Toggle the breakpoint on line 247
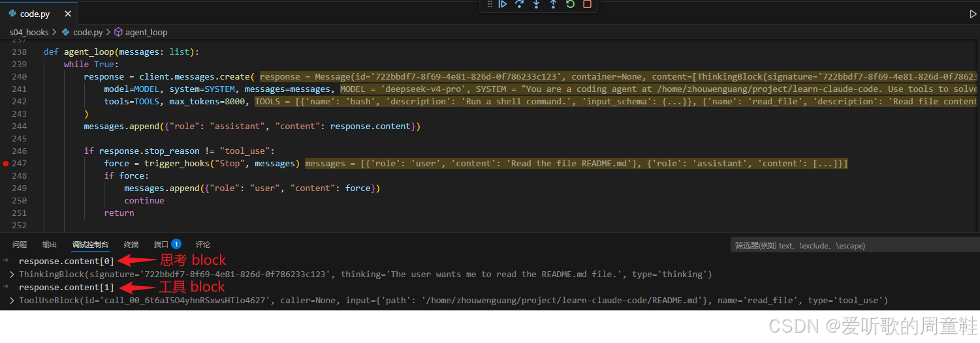 (6, 164)
